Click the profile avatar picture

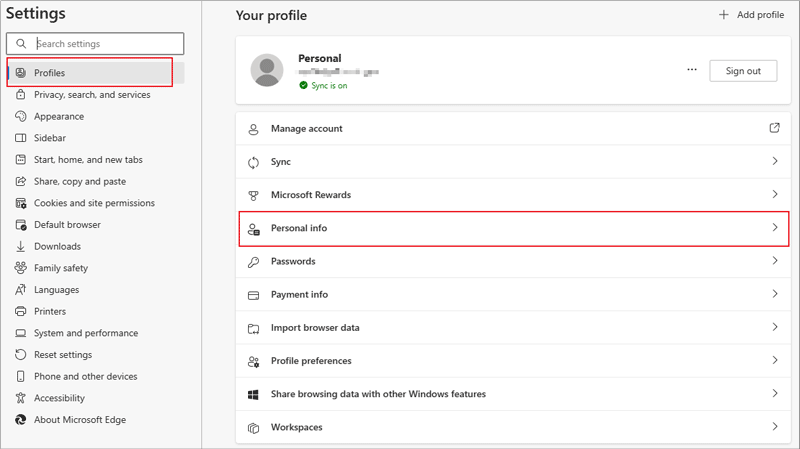267,70
